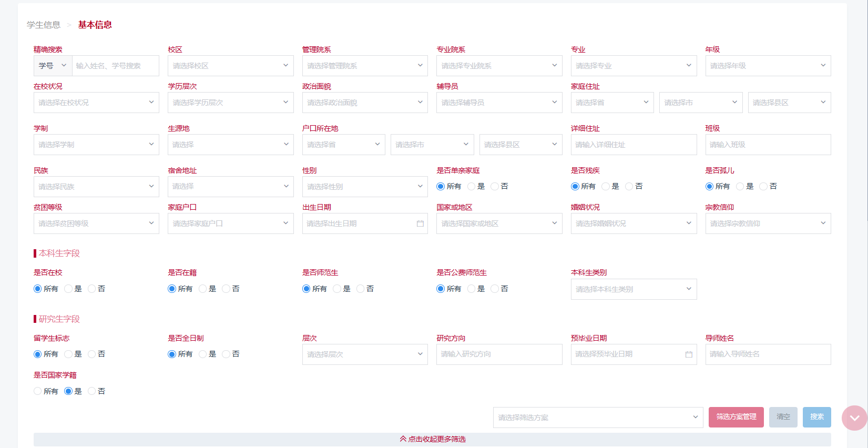Open the 请选择筛选方案 dropdown
This screenshot has width=868, height=448.
coord(598,418)
